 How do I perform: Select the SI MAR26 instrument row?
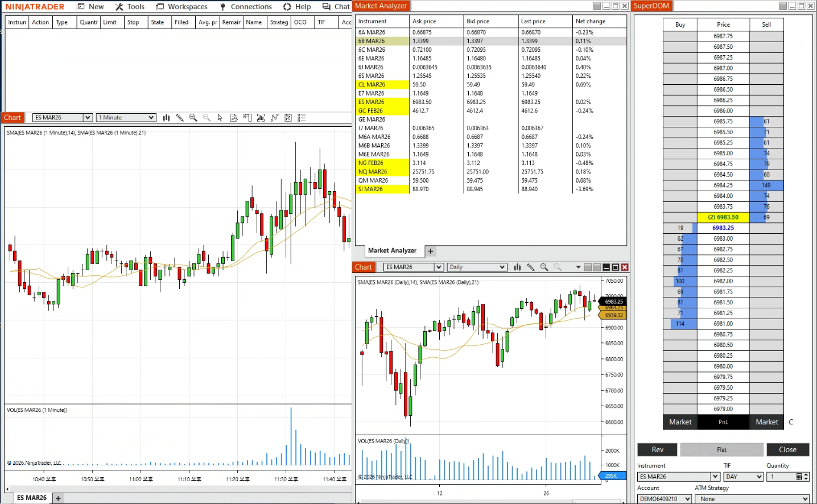click(x=490, y=189)
